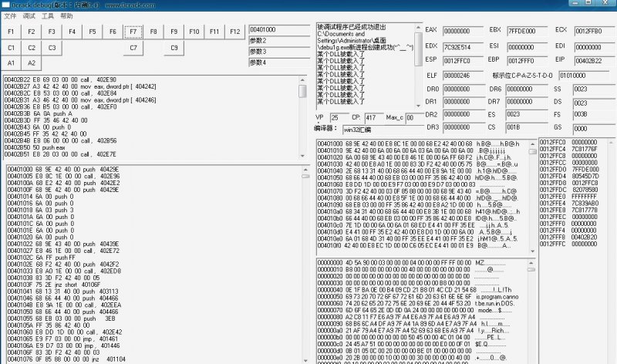Click the log panel scroll-up arrow

(418, 28)
